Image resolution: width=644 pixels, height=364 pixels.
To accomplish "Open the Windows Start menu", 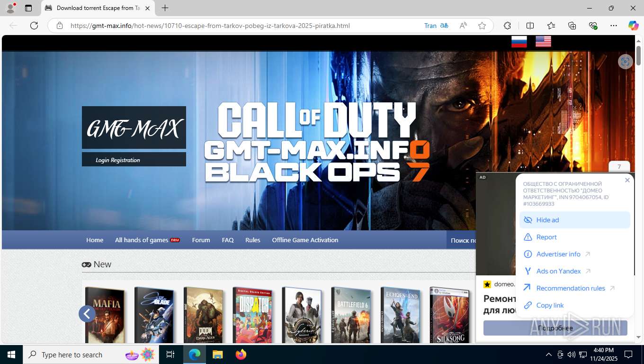I will tap(11, 355).
